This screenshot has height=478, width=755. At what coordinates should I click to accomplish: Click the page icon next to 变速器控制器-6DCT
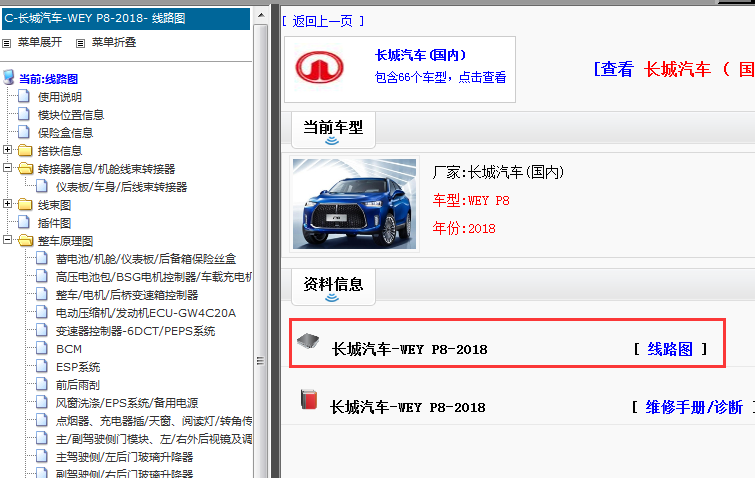tap(42, 330)
